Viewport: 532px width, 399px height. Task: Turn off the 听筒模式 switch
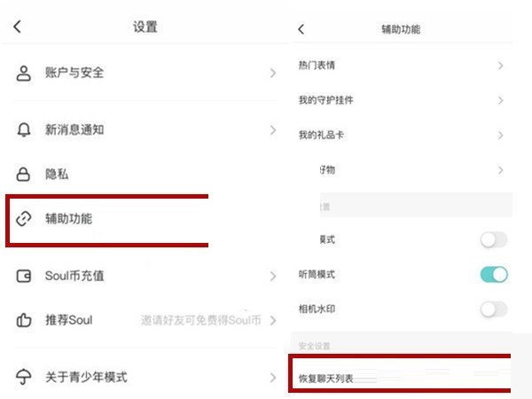pyautogui.click(x=493, y=274)
